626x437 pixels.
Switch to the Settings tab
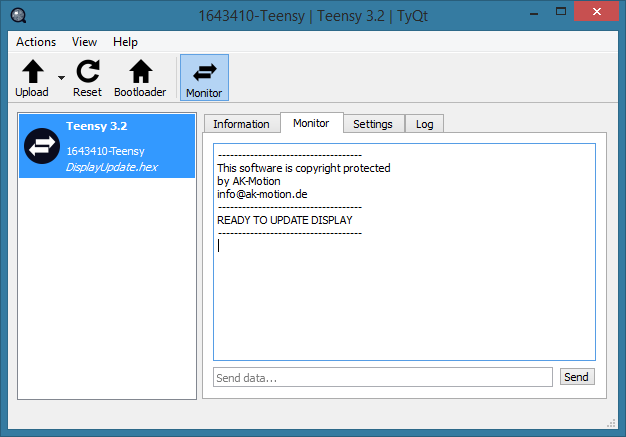tap(373, 124)
